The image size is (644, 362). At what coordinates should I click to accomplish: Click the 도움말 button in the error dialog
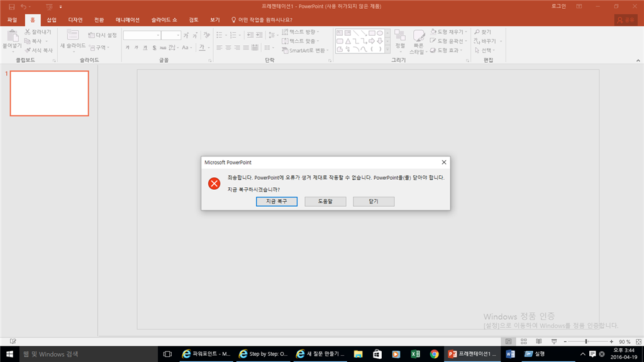(x=325, y=202)
